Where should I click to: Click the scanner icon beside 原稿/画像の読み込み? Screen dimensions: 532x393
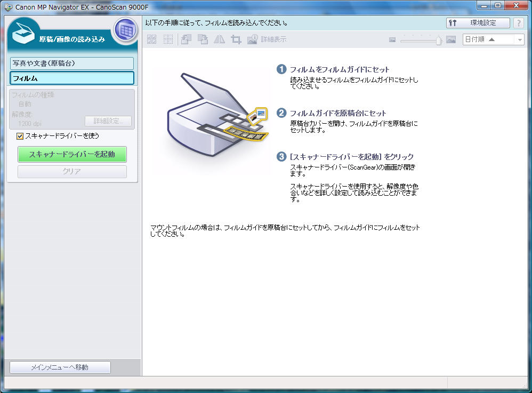(23, 33)
